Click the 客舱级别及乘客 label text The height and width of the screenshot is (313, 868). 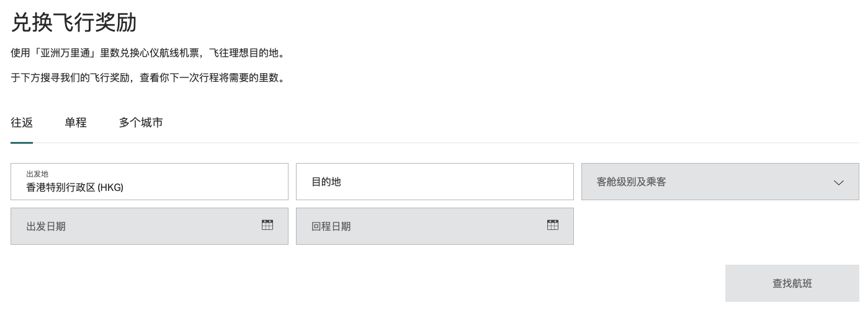tap(632, 182)
